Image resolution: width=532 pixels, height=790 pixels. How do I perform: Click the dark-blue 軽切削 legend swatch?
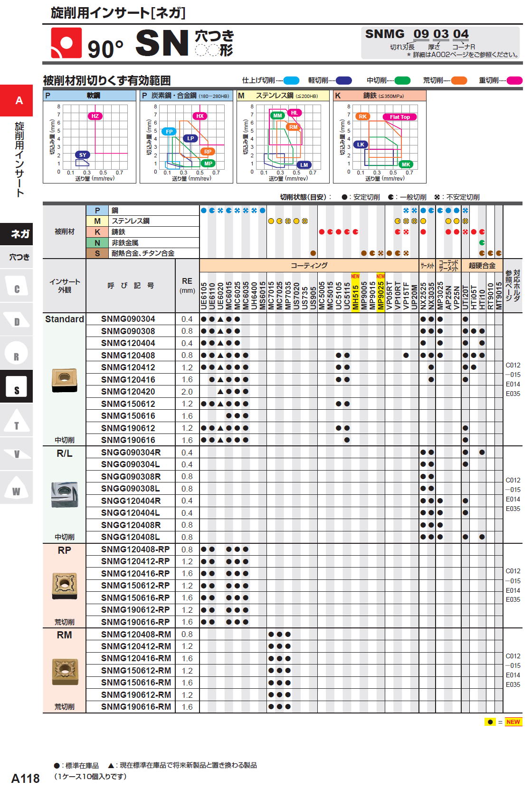coord(343,80)
